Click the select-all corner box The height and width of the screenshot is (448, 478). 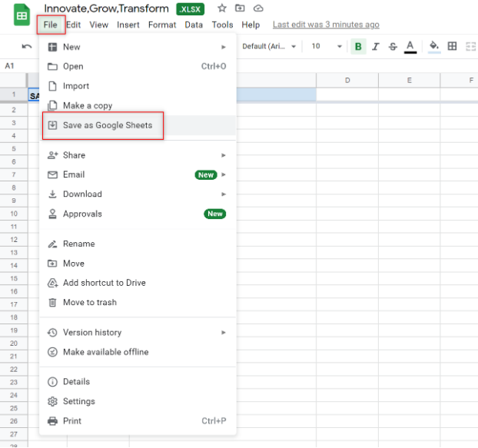pyautogui.click(x=13, y=80)
